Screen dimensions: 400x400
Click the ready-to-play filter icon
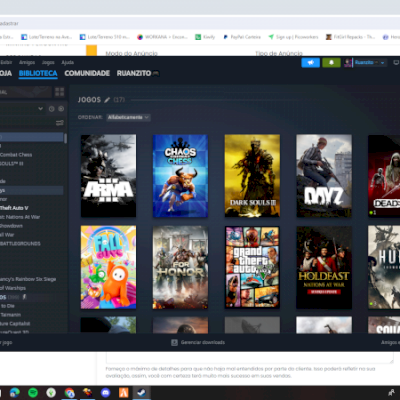pos(61,109)
